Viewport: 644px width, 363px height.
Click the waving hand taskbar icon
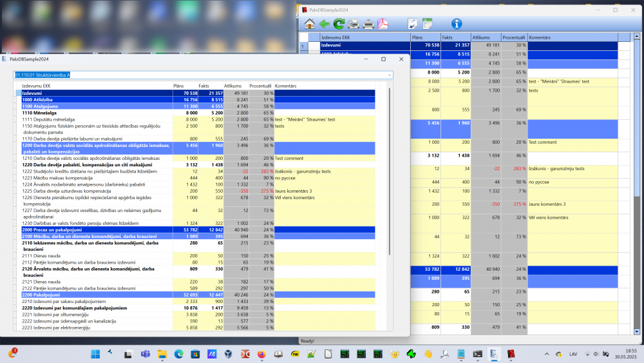pos(428,354)
